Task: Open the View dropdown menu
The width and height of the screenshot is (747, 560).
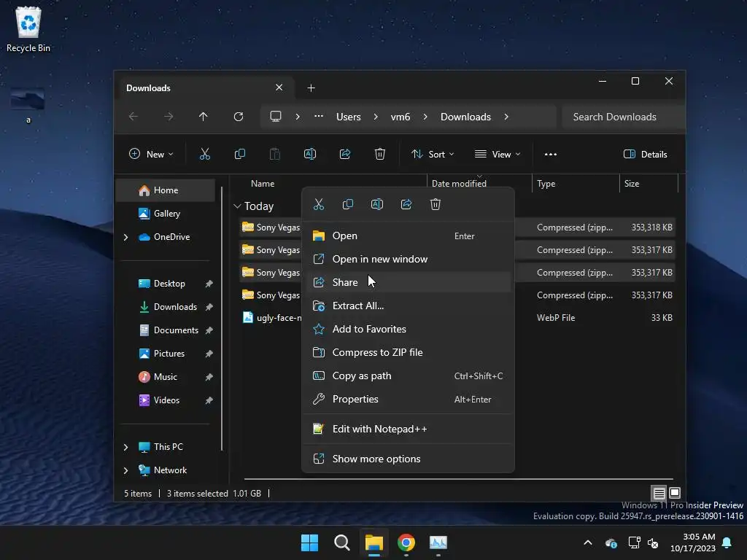Action: (498, 154)
